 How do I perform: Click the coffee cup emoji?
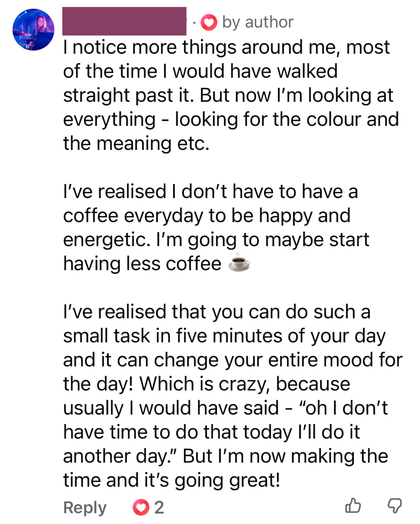click(239, 262)
